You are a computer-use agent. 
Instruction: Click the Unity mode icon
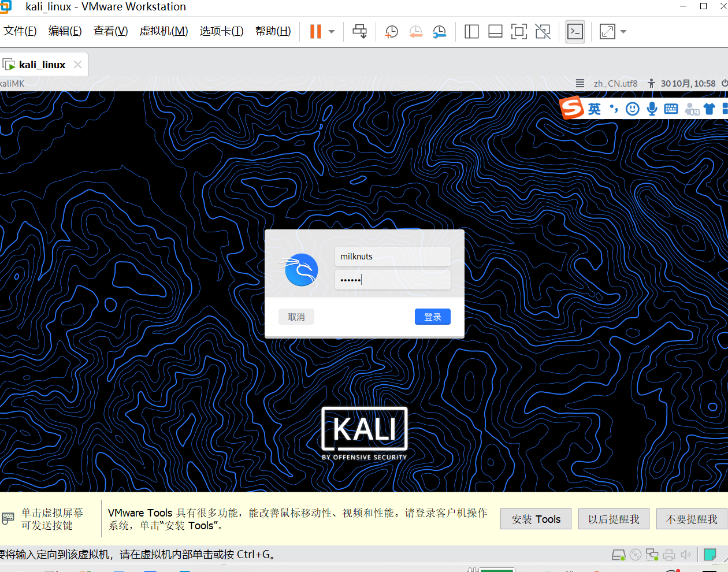point(543,31)
